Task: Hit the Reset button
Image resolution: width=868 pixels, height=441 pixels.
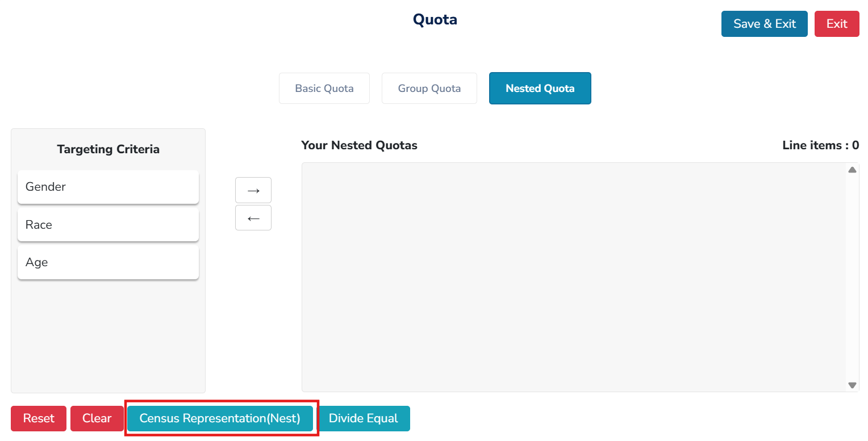Action: click(x=39, y=419)
